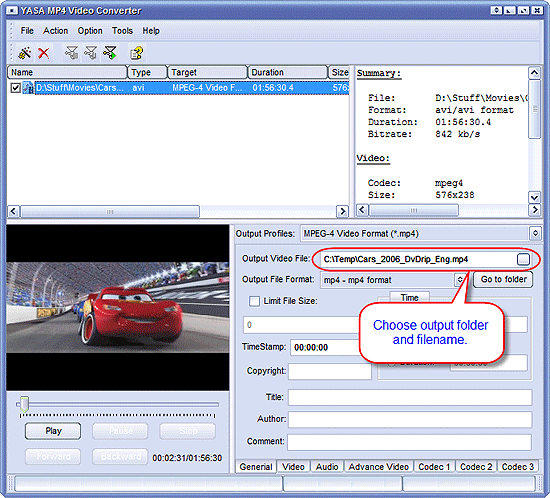Click the file list scroll-left arrow
The width and height of the screenshot is (550, 498).
pyautogui.click(x=13, y=211)
